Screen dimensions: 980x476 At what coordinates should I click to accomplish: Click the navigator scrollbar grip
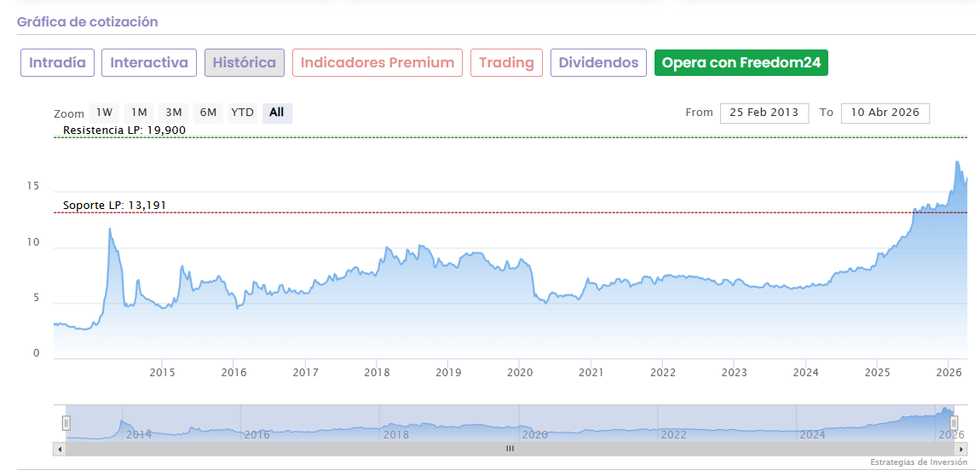click(510, 448)
